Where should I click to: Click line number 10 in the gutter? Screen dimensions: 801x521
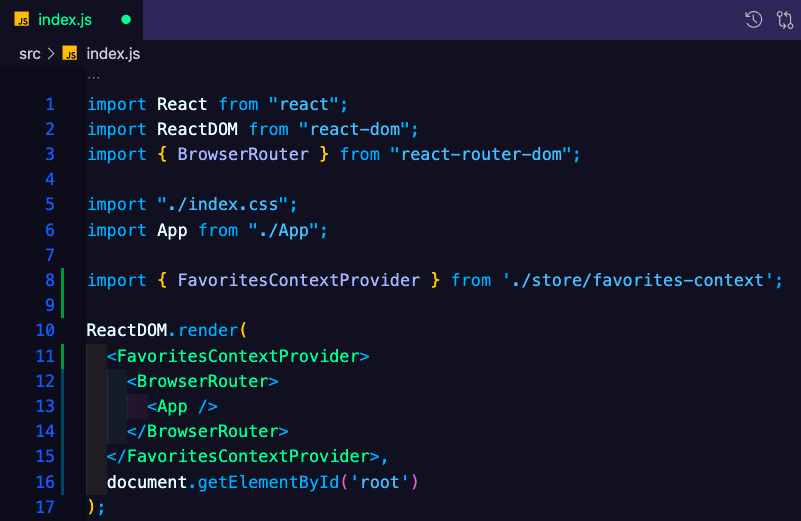tap(45, 330)
